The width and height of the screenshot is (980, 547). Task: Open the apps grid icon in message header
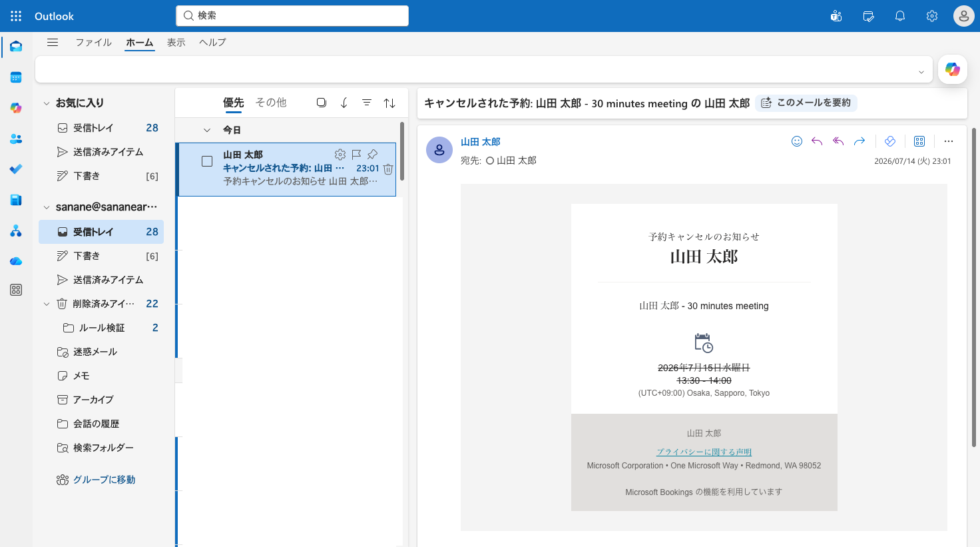[919, 141]
